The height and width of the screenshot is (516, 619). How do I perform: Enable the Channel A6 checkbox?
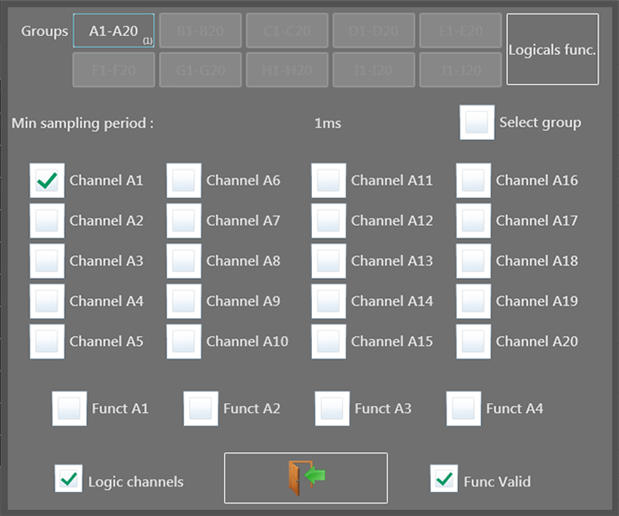184,181
